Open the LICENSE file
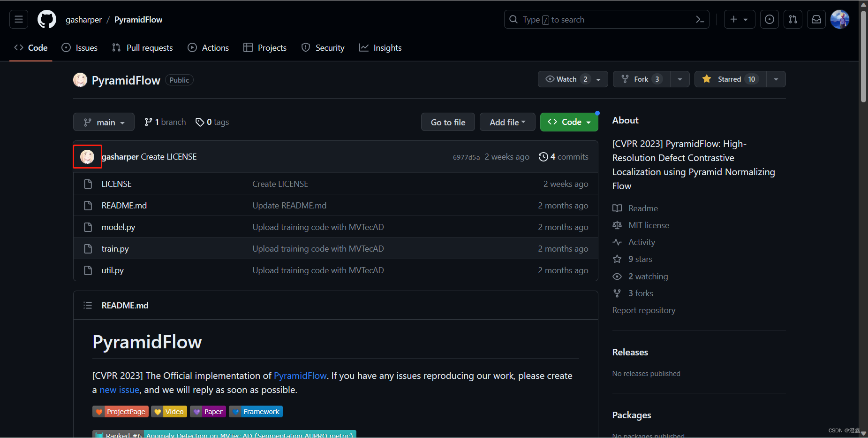The width and height of the screenshot is (868, 438). [x=117, y=184]
